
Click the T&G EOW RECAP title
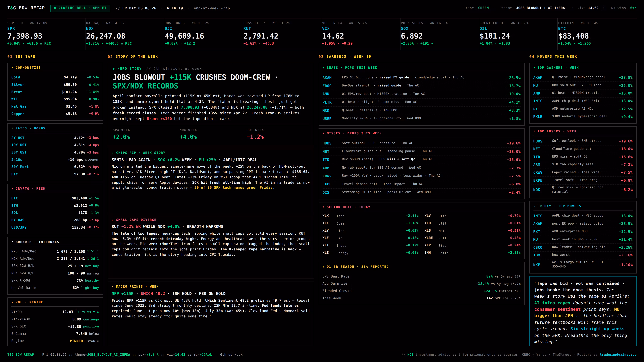point(26,8)
